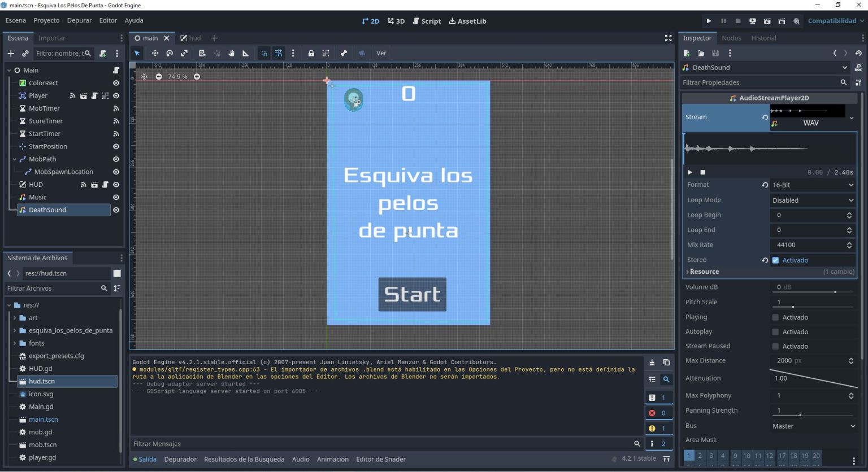Adjust the Volume dB slider
This screenshot has height=472, width=868.
tap(835, 292)
